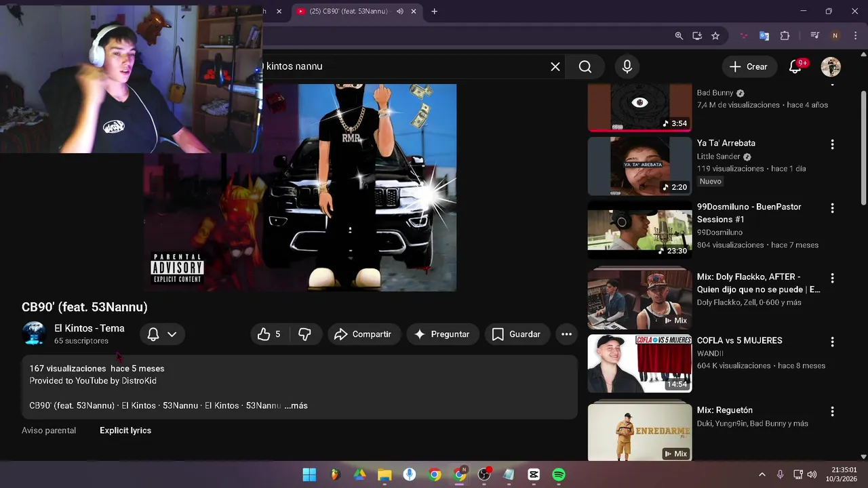Image resolution: width=868 pixels, height=488 pixels.
Task: Open Spotify from the taskbar
Action: [x=559, y=474]
